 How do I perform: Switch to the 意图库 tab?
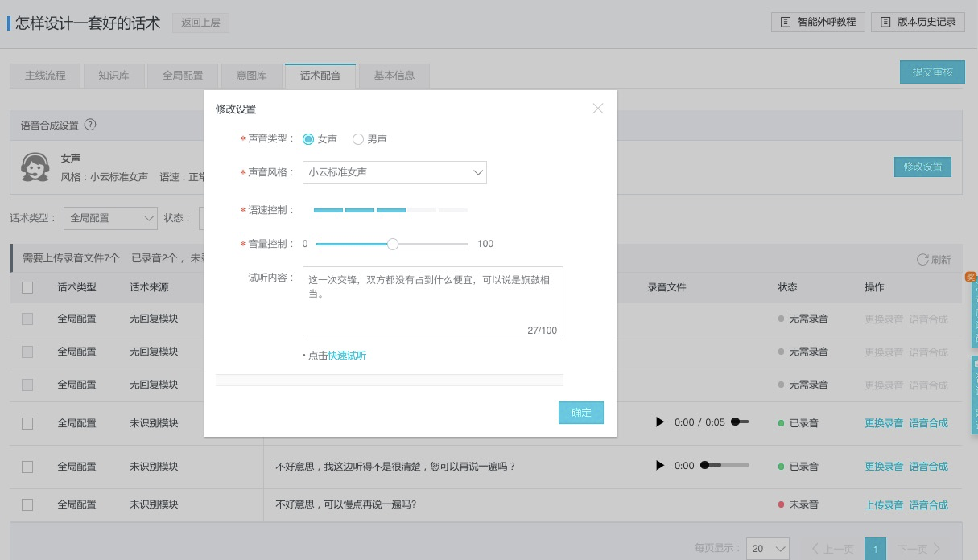point(251,76)
